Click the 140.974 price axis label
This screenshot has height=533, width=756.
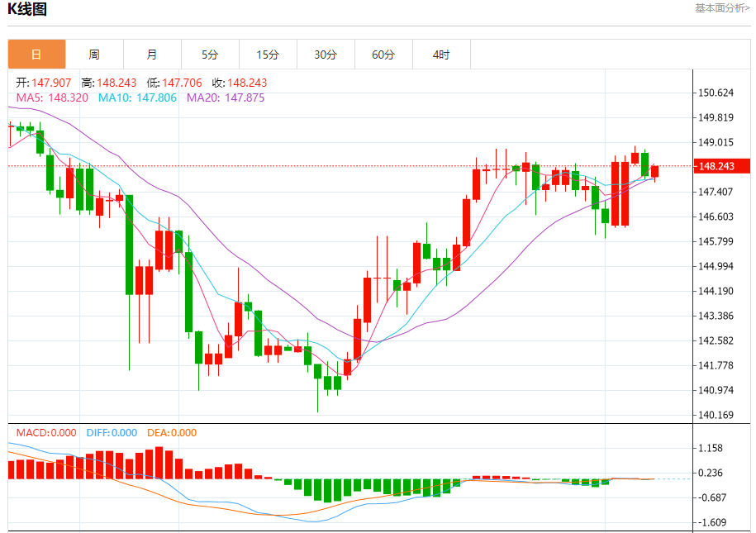[x=716, y=390]
